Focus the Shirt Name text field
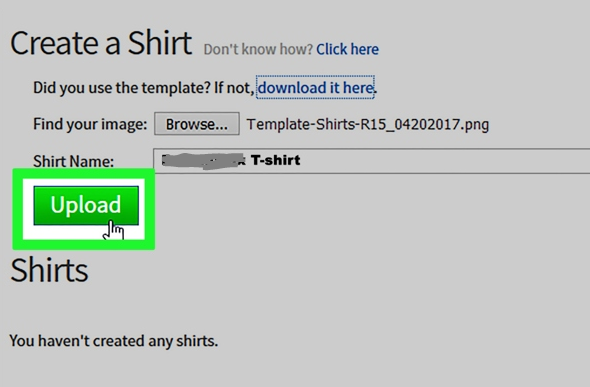Viewport: 590px width, 387px height. click(x=371, y=161)
